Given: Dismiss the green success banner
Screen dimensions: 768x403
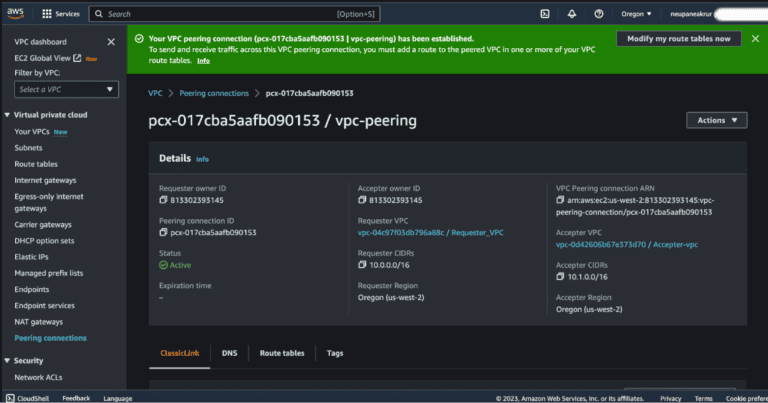Looking at the screenshot, I should (x=755, y=38).
